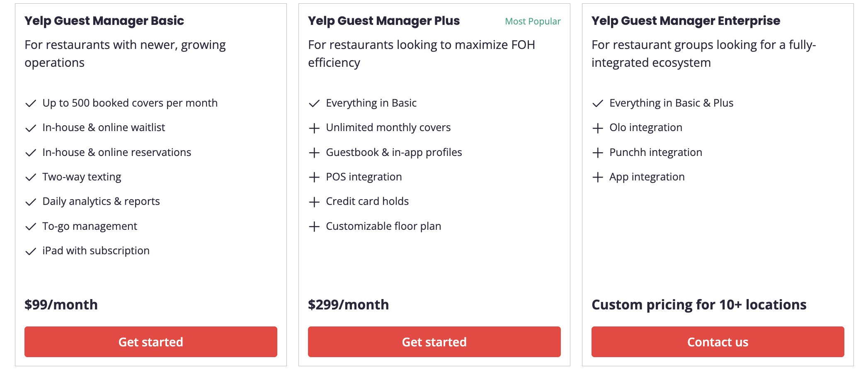Click Get started under Plus plan

coord(434,342)
